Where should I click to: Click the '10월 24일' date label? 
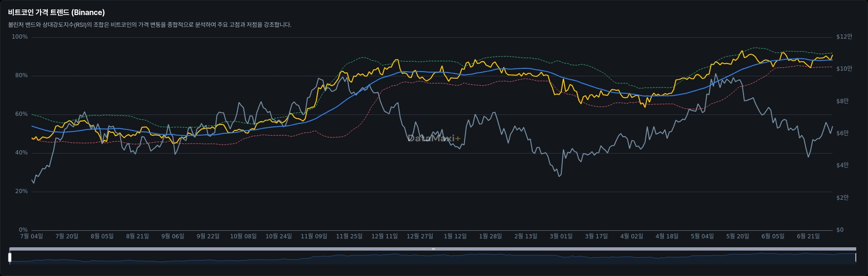coord(279,236)
